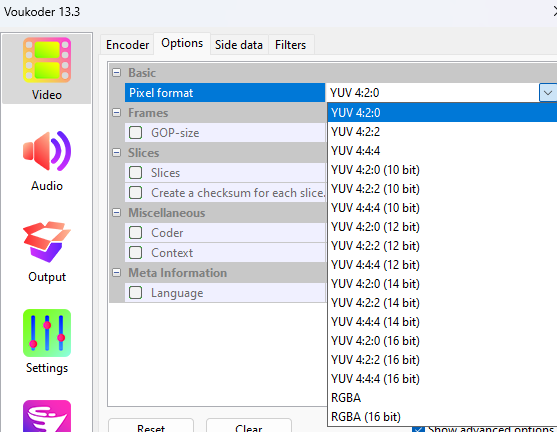Select YUV 4:2:0 (12 bit) option
Viewport: 557px width, 432px height.
442,227
